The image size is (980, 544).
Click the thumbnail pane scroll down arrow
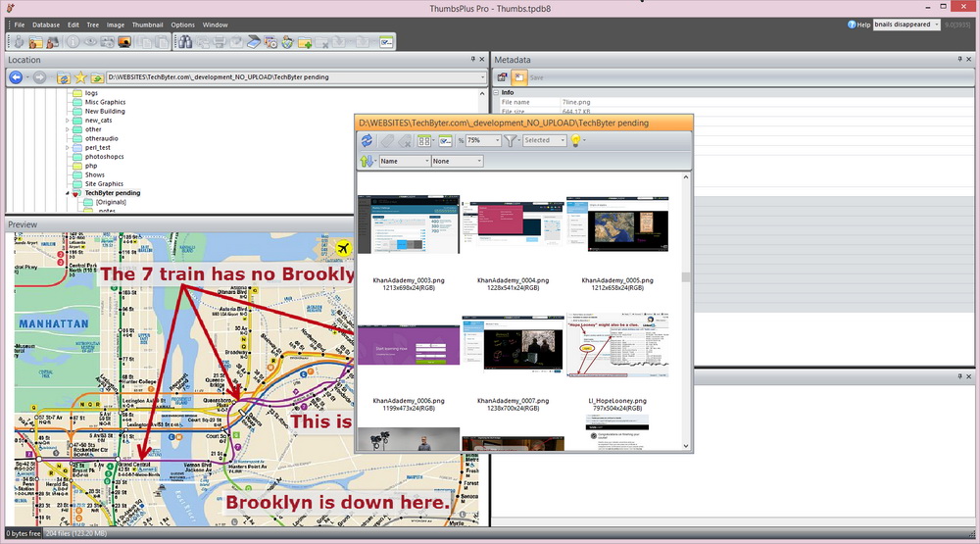(x=686, y=446)
